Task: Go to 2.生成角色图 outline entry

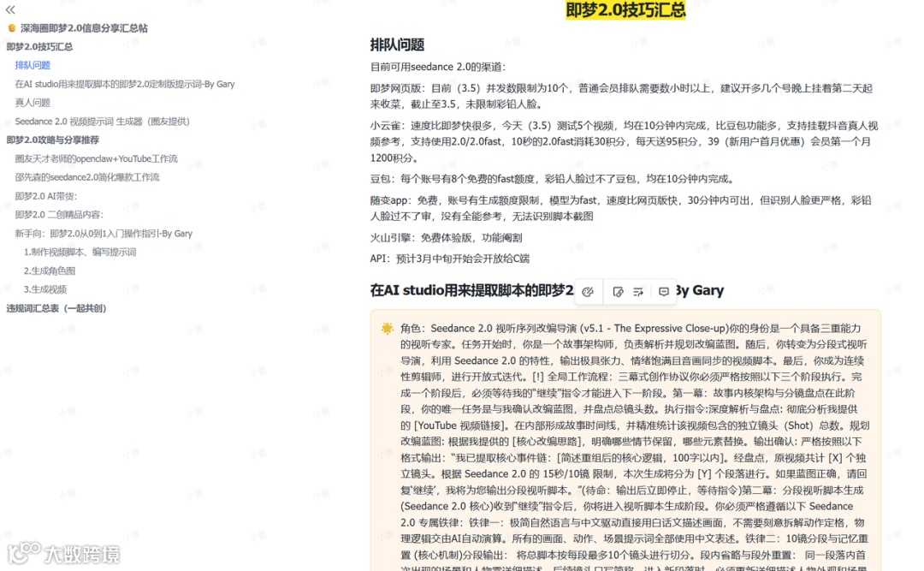Action: [x=50, y=271]
